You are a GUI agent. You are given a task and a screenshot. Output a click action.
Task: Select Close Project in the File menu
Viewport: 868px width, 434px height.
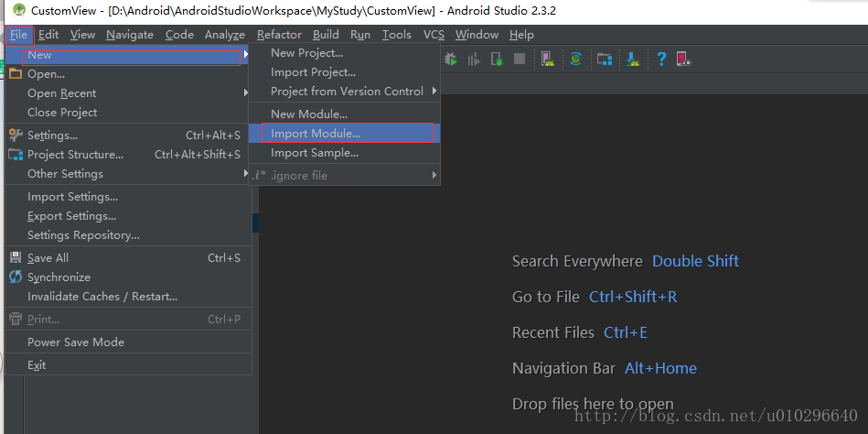(128, 113)
